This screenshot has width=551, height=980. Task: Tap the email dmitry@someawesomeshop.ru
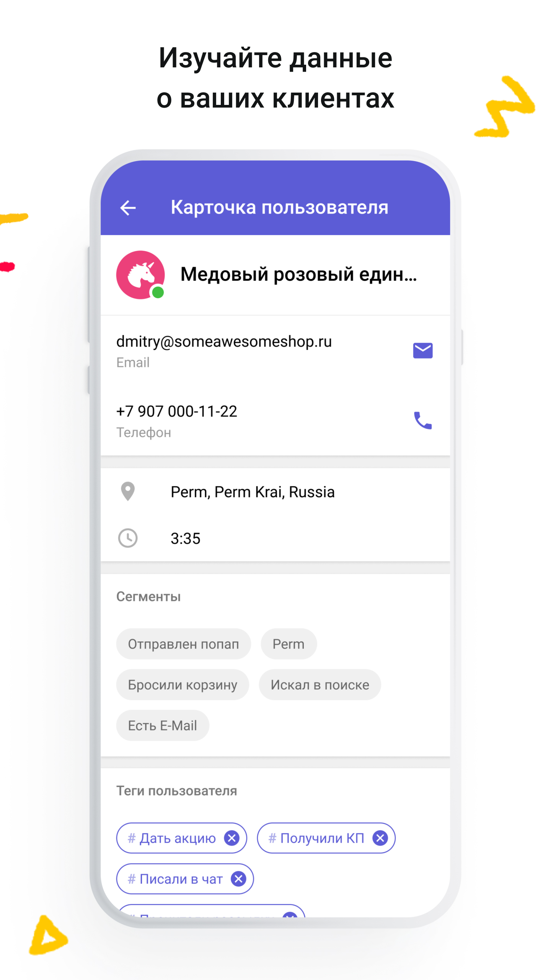tap(224, 341)
